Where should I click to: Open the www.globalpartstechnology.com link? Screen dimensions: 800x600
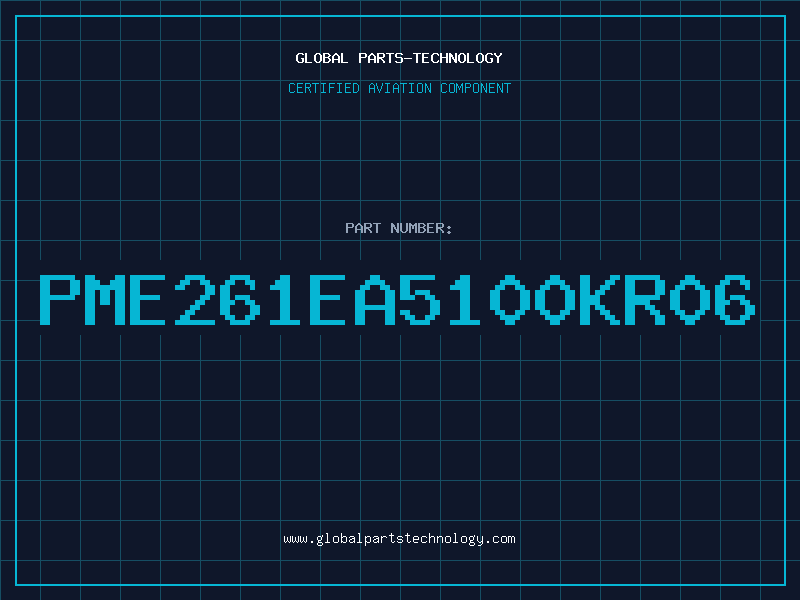coord(399,539)
